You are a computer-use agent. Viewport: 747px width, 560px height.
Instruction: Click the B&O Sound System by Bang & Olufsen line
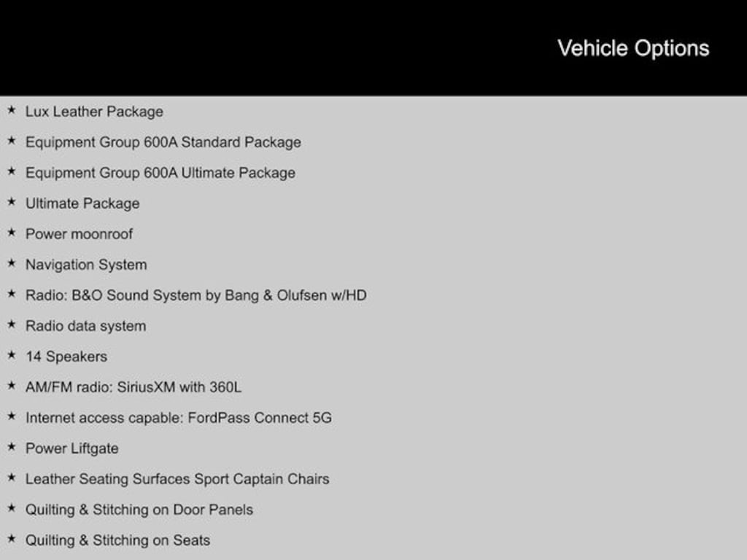(196, 295)
